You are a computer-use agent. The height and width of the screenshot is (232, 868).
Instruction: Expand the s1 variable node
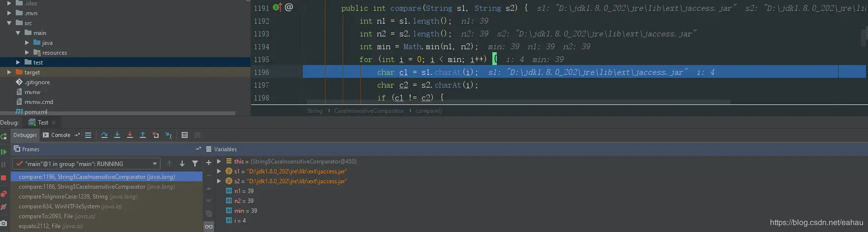[219, 171]
